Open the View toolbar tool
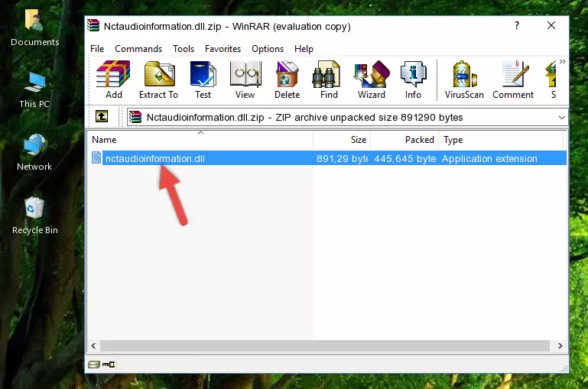588x389 pixels. tap(245, 79)
